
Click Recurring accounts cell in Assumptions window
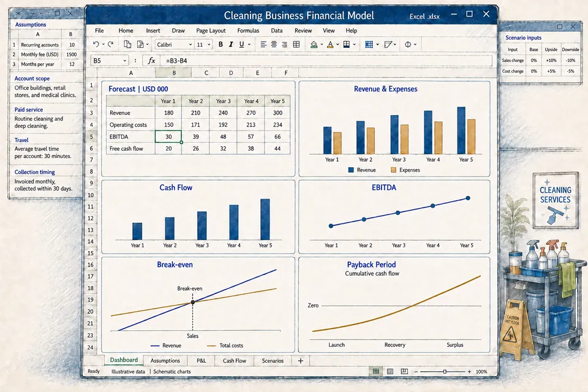pos(40,45)
